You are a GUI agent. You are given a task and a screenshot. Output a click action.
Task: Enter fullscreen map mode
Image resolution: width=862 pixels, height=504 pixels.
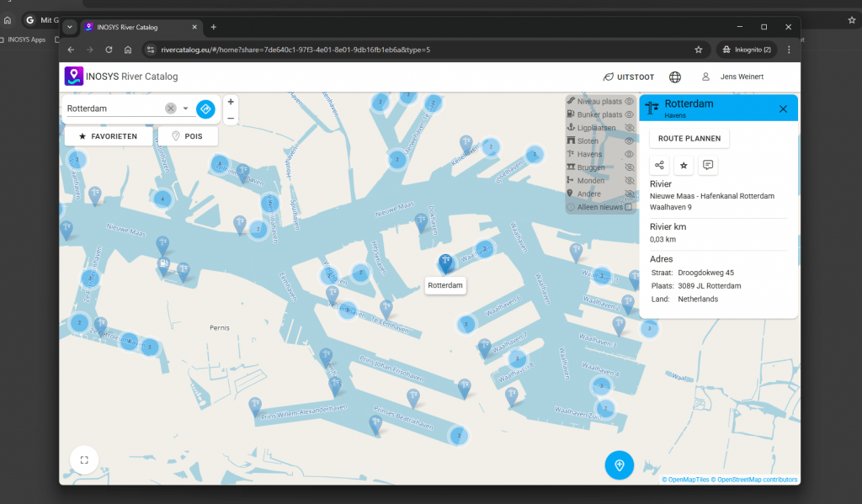[84, 460]
